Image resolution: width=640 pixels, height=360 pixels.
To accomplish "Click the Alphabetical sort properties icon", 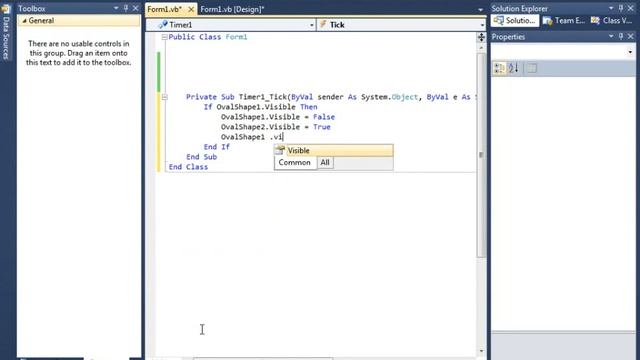I will [514, 68].
